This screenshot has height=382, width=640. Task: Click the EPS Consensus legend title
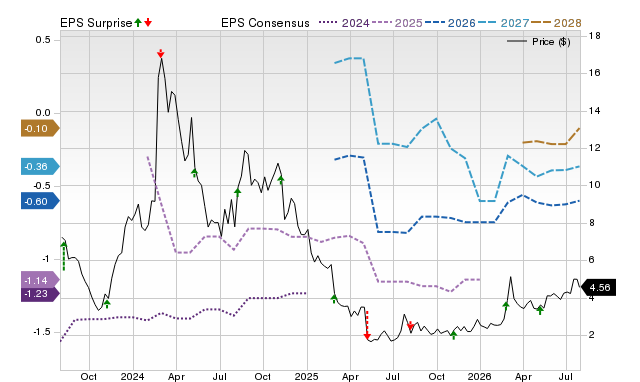click(265, 23)
